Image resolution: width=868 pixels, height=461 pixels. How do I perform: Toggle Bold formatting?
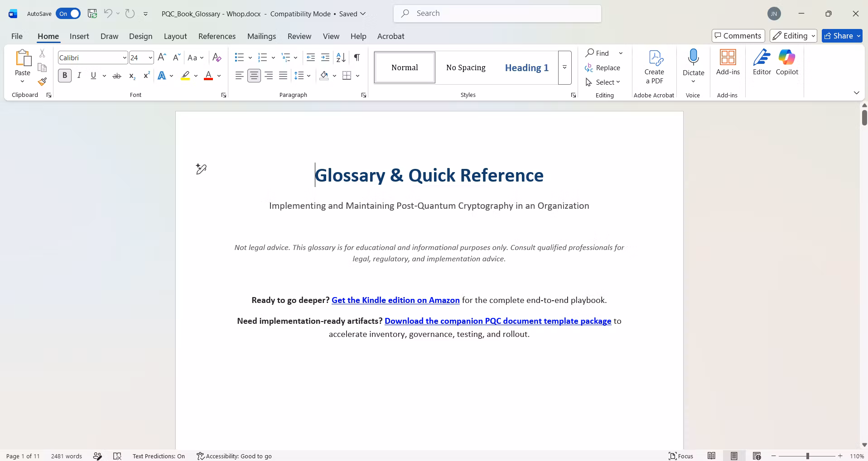65,76
